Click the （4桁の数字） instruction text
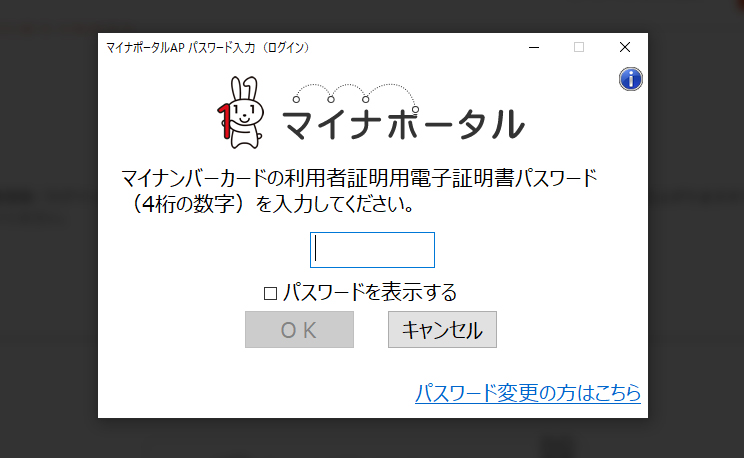This screenshot has width=744, height=458. [190, 205]
